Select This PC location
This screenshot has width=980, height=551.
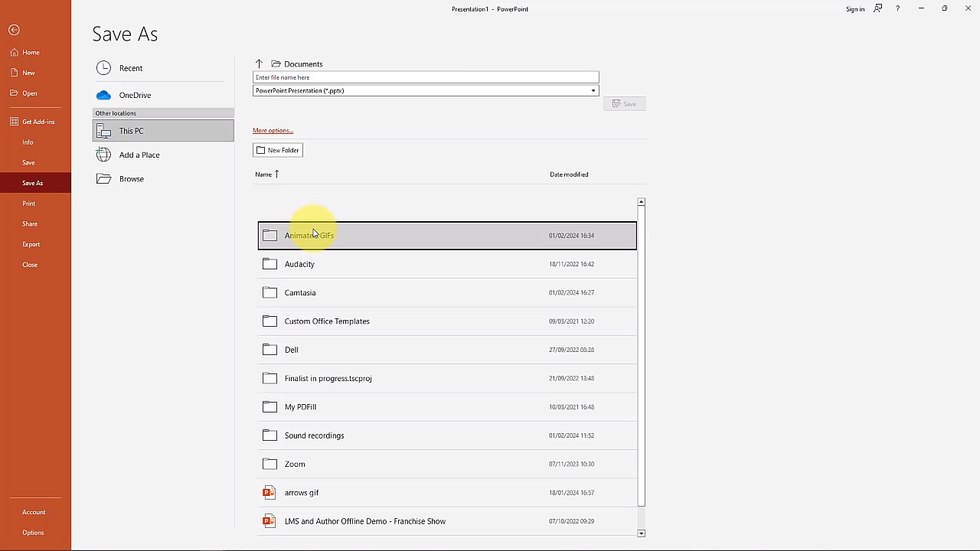(131, 131)
